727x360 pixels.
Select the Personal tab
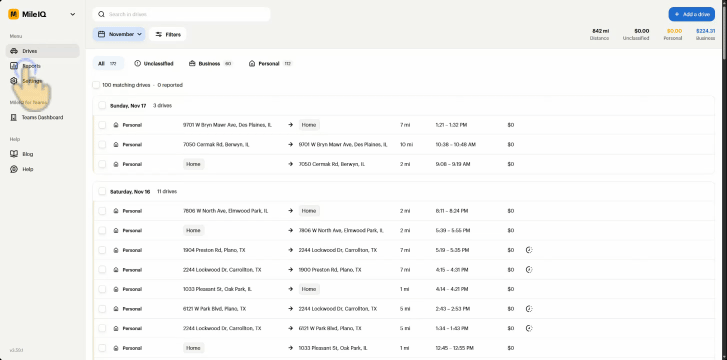[270, 64]
